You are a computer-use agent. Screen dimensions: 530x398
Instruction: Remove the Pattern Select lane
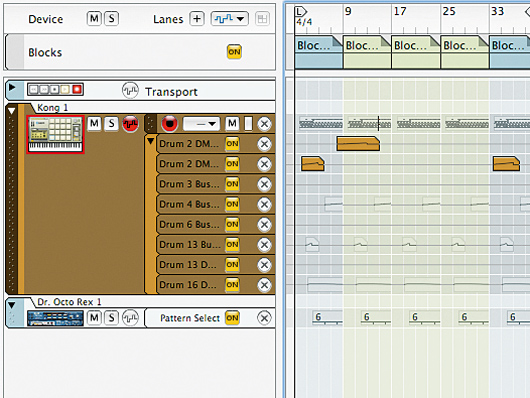[264, 318]
